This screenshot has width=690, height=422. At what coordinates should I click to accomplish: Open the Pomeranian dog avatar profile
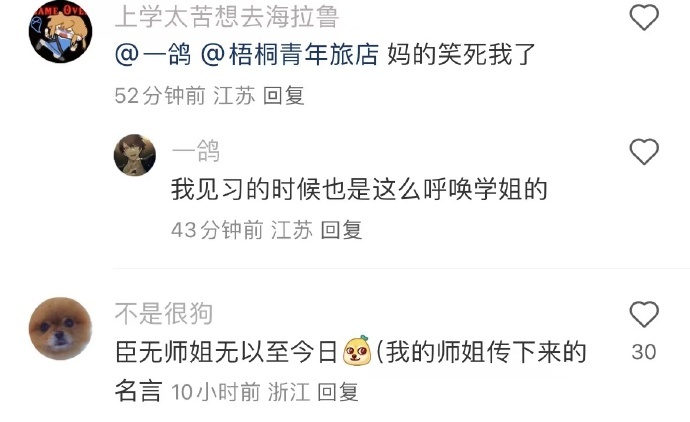60,329
